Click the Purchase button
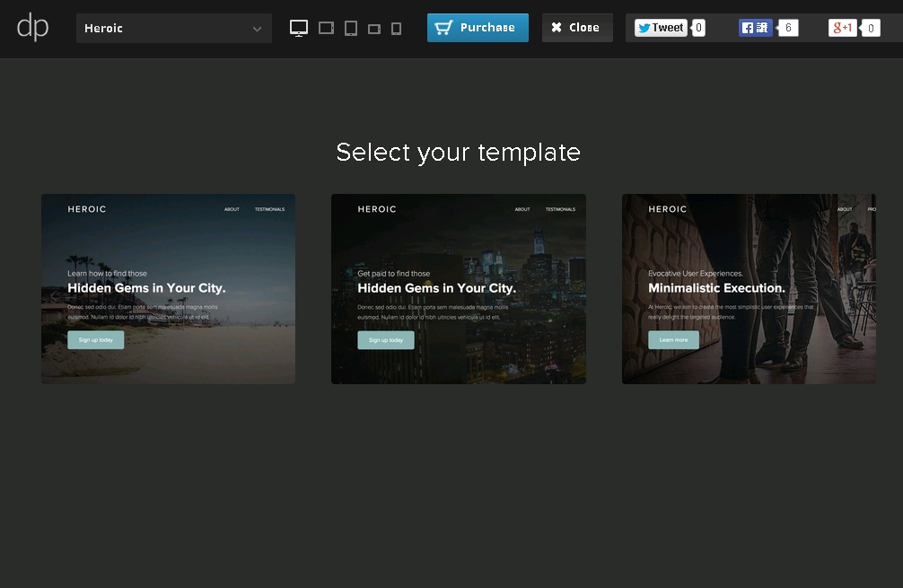 (x=478, y=28)
